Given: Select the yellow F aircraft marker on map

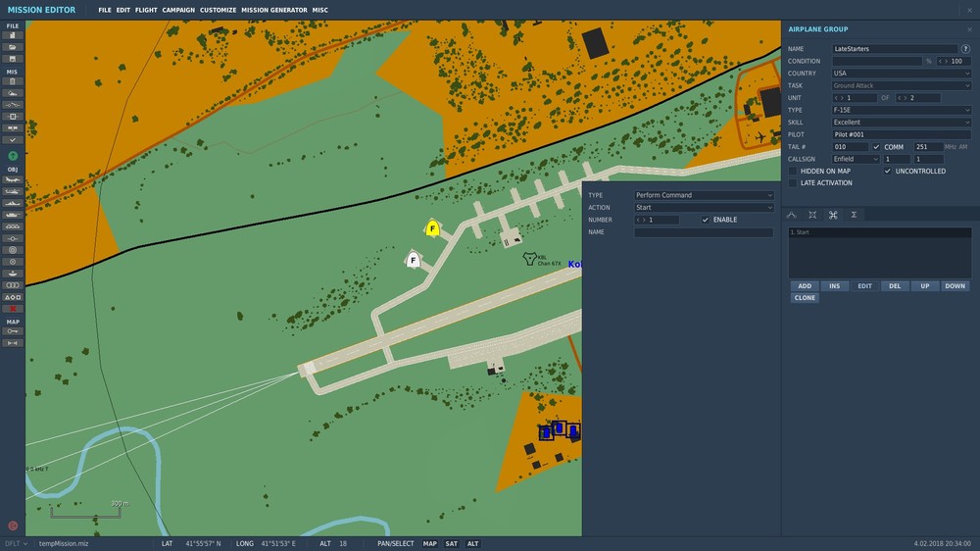Looking at the screenshot, I should click(x=432, y=228).
